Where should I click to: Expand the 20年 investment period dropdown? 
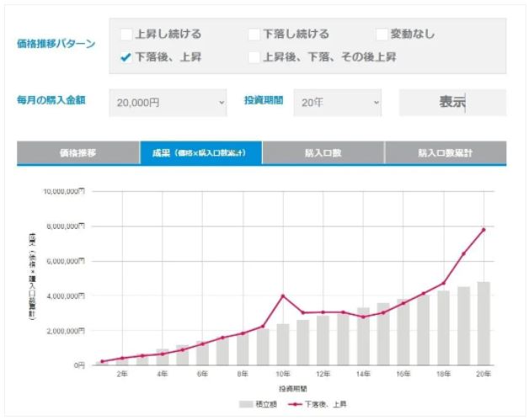[340, 103]
